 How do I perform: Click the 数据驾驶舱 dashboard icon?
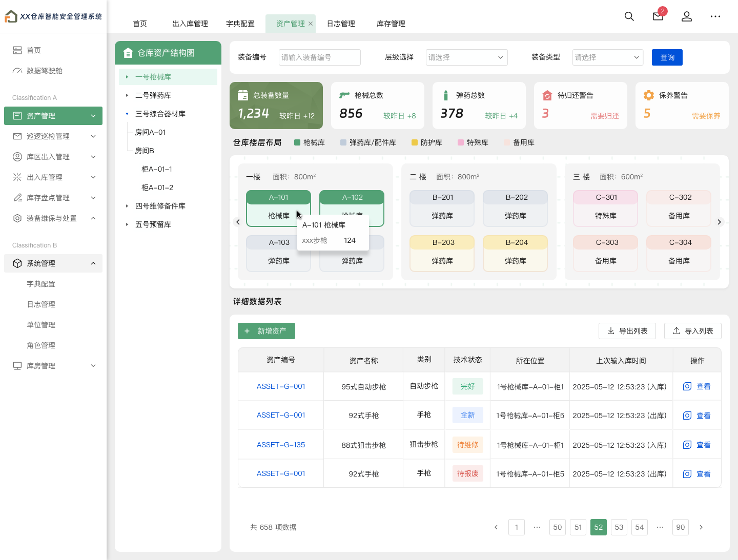[x=17, y=71]
